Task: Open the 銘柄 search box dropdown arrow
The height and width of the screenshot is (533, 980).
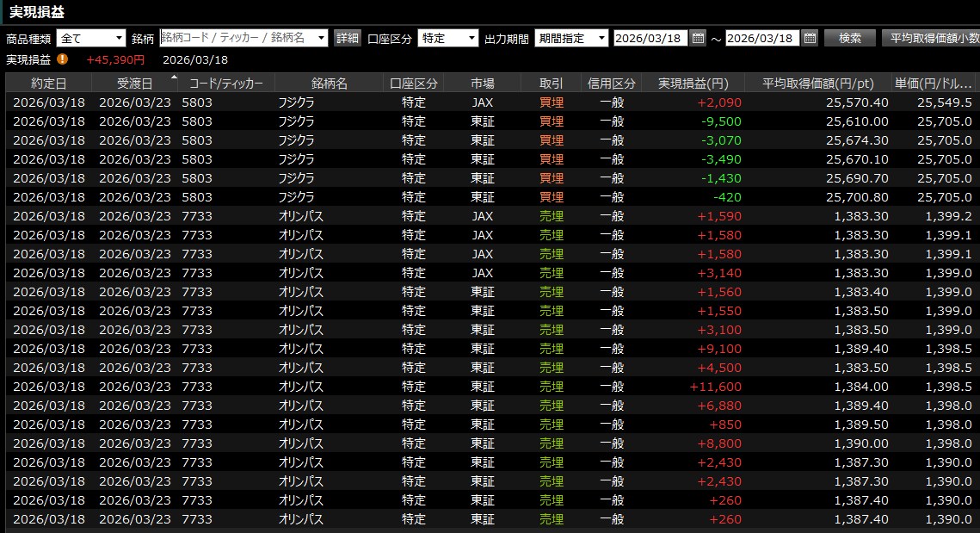Action: [322, 38]
